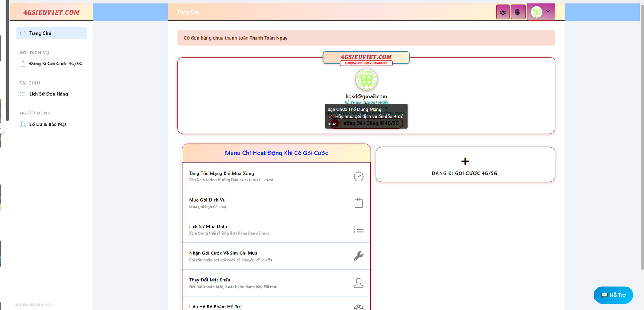The height and width of the screenshot is (310, 644).
Task: Click 4GSIEUVIET.COM banner badge above profile
Action: point(366,58)
